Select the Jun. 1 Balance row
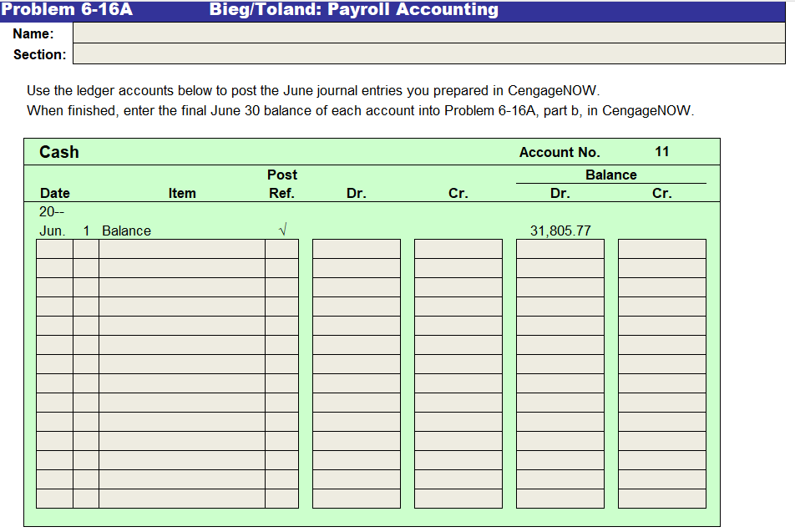The image size is (795, 532). 125,231
